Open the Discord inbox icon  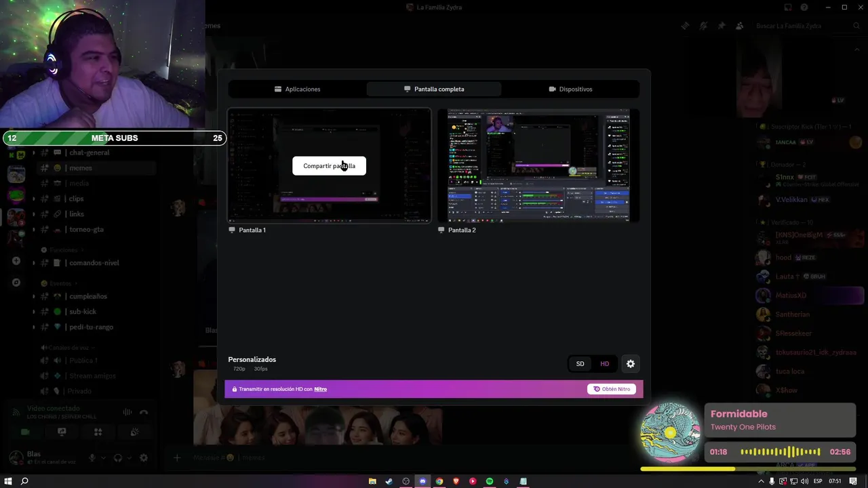788,7
